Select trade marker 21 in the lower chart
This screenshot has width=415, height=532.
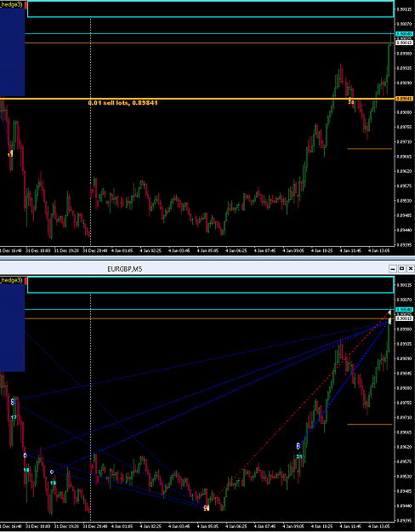point(299,457)
